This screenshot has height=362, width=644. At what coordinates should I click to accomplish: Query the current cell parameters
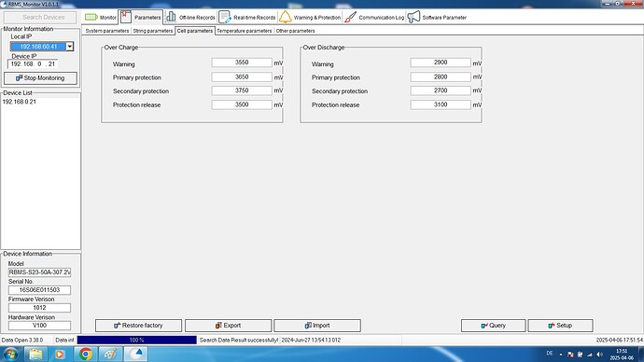pyautogui.click(x=494, y=326)
